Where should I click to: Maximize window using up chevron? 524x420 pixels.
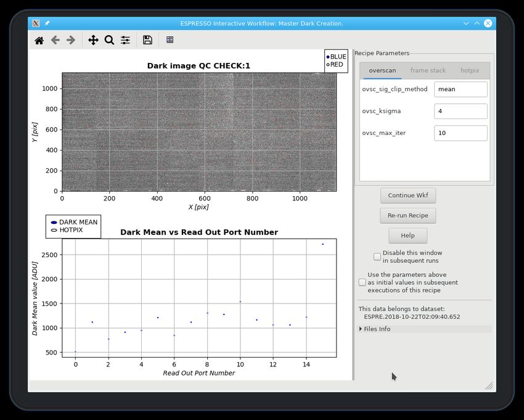coord(477,23)
